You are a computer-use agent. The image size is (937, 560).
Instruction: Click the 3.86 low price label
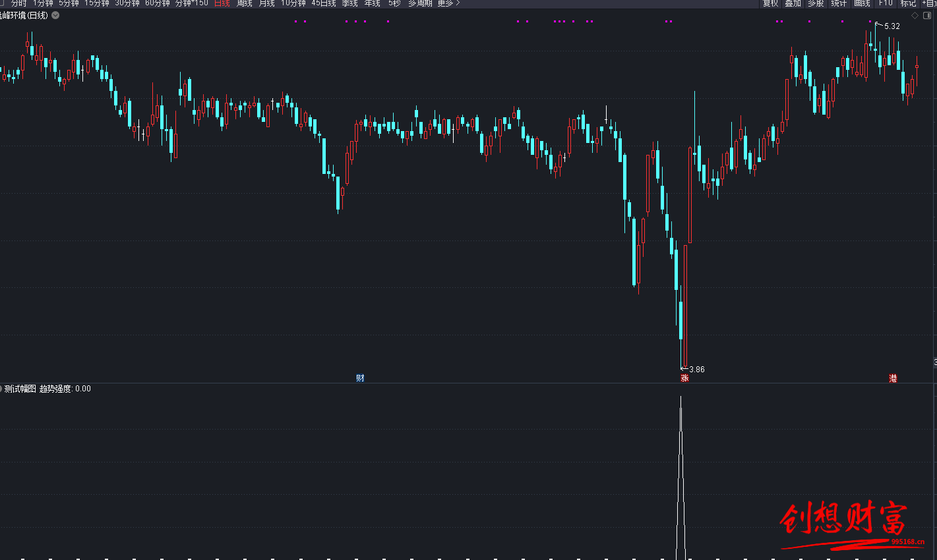click(696, 370)
